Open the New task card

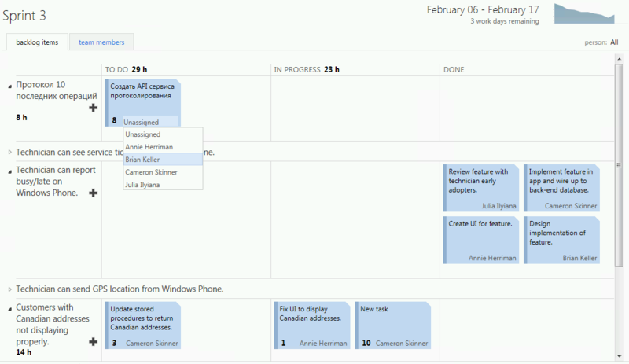(x=392, y=323)
